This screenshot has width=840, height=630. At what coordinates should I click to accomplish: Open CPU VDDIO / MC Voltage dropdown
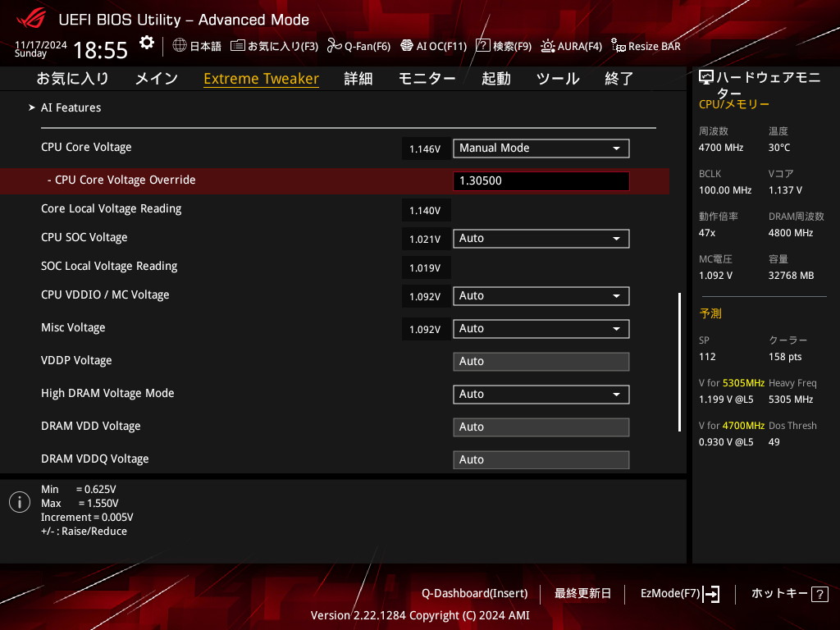pos(541,295)
